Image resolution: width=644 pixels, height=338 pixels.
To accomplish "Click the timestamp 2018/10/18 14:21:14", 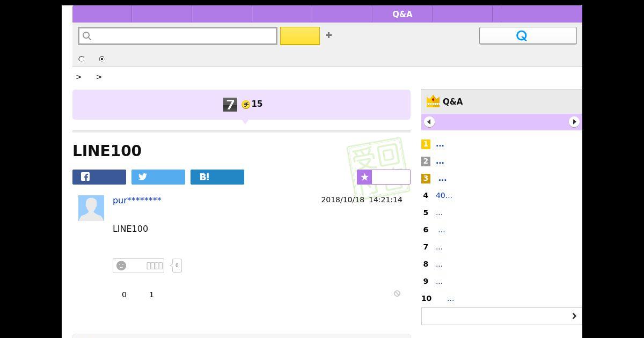I will click(362, 200).
